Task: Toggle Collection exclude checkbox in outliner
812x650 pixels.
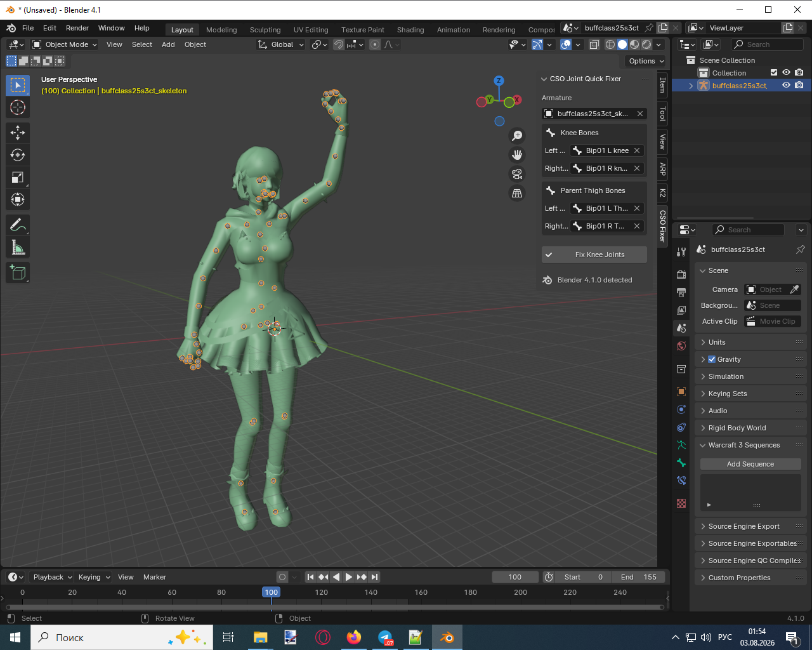Action: (774, 72)
